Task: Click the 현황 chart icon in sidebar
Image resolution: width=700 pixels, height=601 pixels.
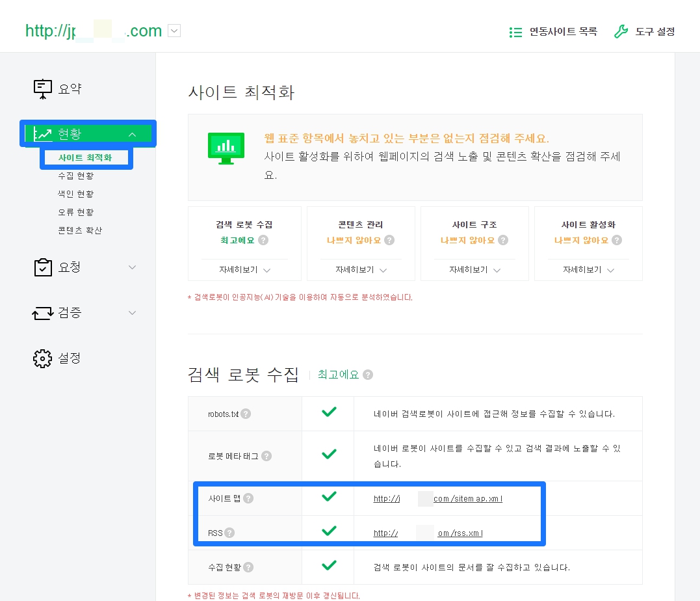Action: click(x=43, y=133)
